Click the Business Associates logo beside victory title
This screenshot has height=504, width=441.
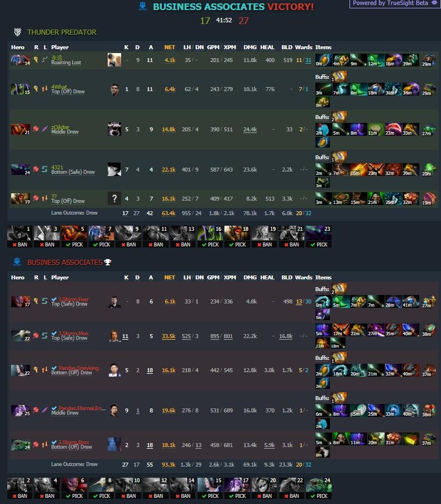click(x=143, y=6)
